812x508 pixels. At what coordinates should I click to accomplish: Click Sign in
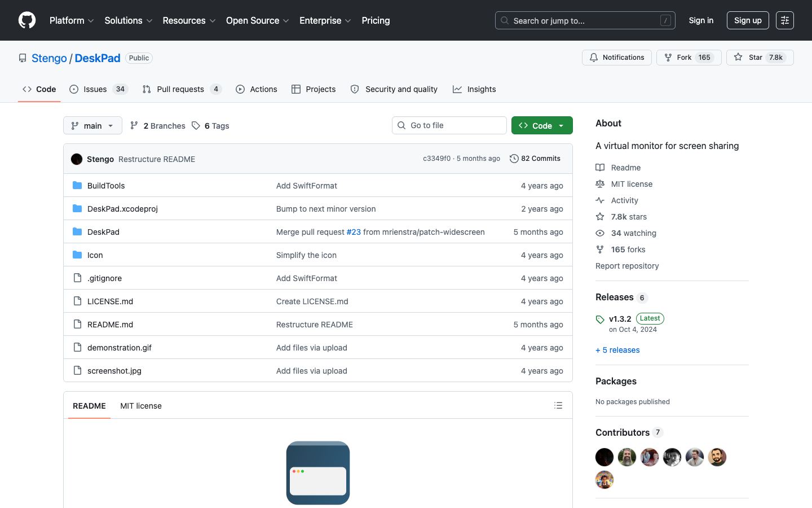point(701,20)
